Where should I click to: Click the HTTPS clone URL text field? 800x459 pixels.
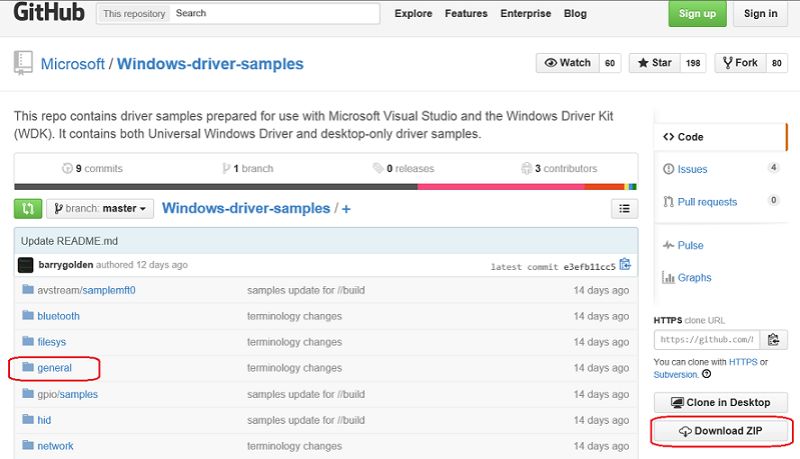click(707, 340)
